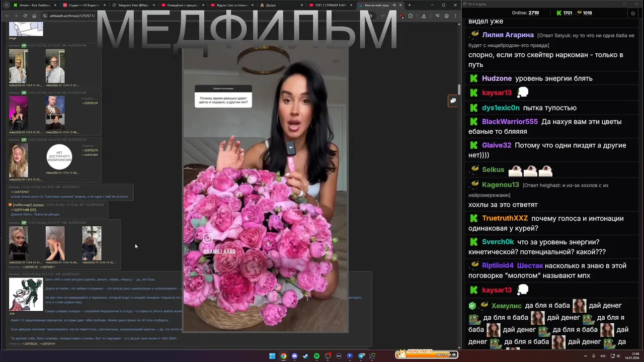Click the username Glaive32 in chat
This screenshot has width=644, height=362.
click(x=497, y=145)
